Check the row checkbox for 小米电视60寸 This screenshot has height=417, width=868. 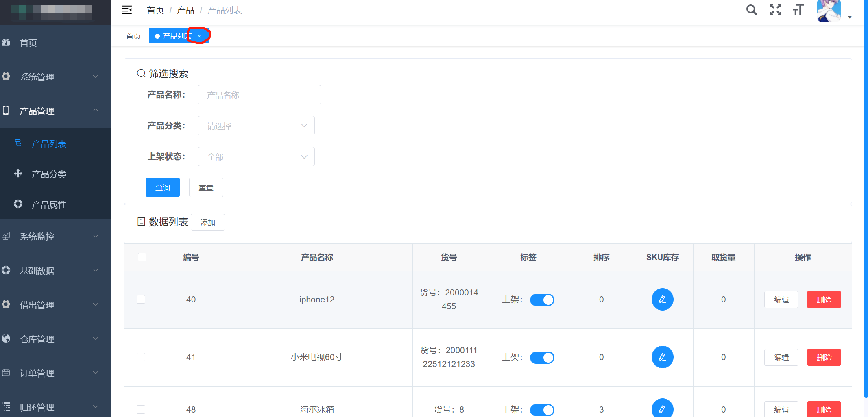[141, 357]
